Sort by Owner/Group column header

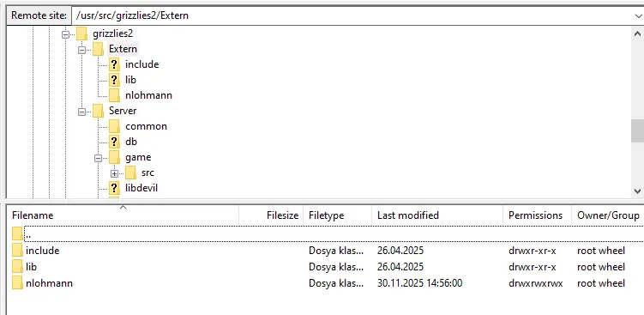(608, 215)
